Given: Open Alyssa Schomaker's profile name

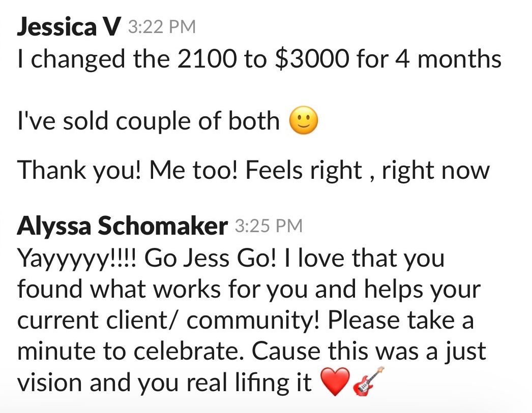Looking at the screenshot, I should [x=122, y=227].
